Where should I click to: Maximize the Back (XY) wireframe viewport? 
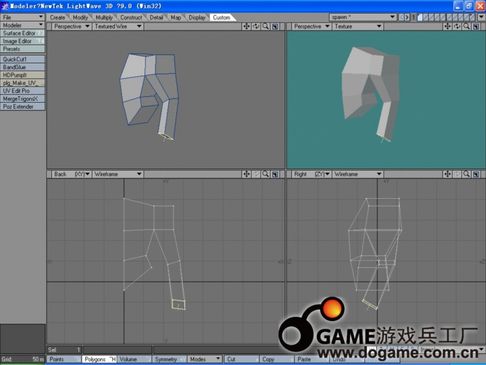pyautogui.click(x=275, y=174)
